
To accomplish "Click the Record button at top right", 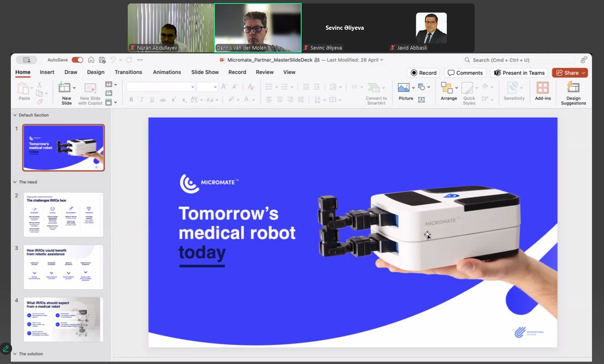I will click(424, 73).
